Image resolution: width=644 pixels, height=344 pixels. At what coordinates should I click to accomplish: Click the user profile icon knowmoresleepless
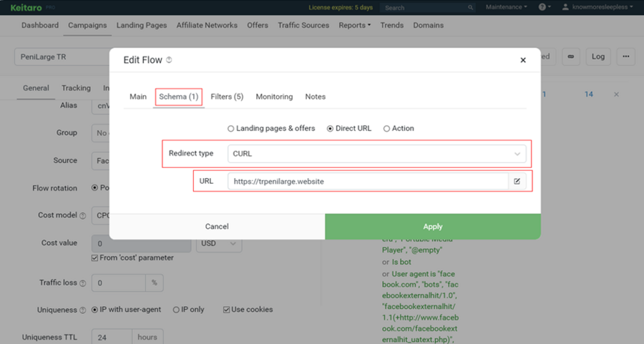point(565,7)
